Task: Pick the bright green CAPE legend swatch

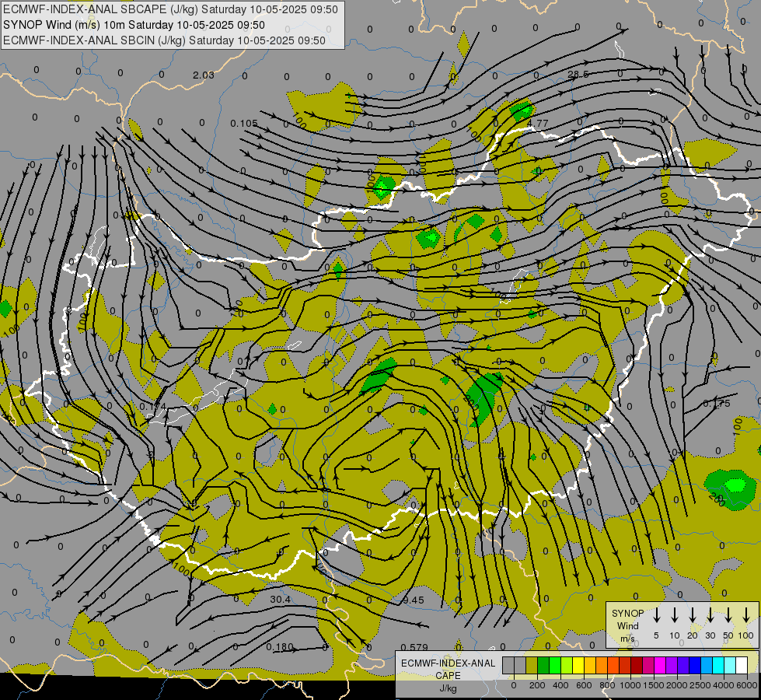Action: [x=555, y=666]
